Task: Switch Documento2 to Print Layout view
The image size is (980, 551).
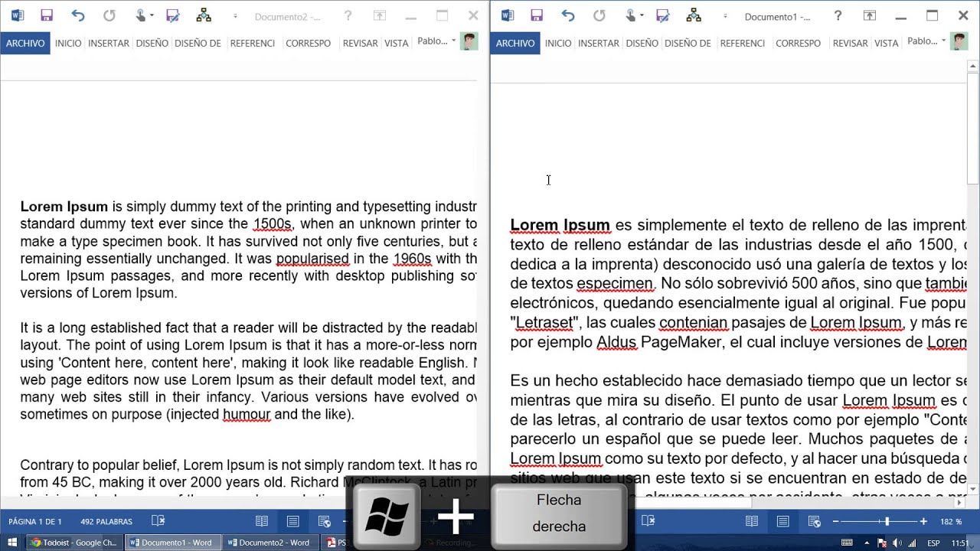Action: pos(292,521)
